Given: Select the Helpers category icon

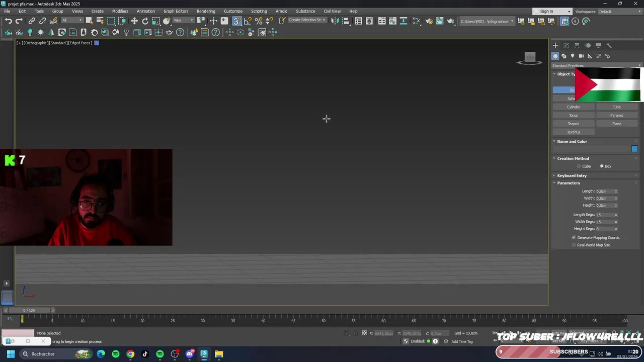Looking at the screenshot, I should click(590, 56).
